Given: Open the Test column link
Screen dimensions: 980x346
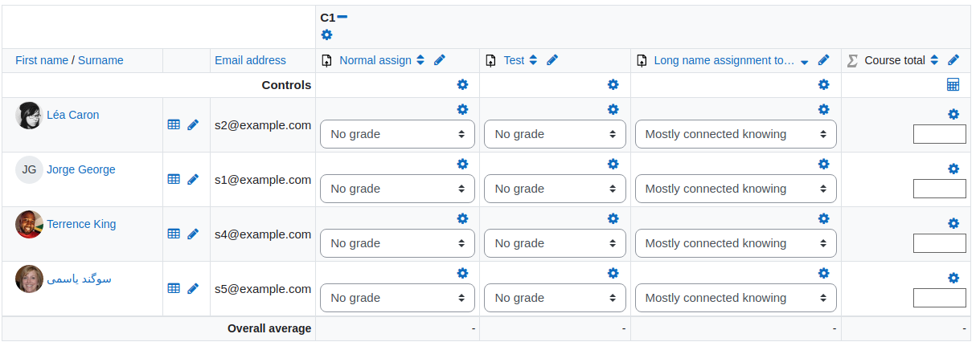Looking at the screenshot, I should click(514, 60).
